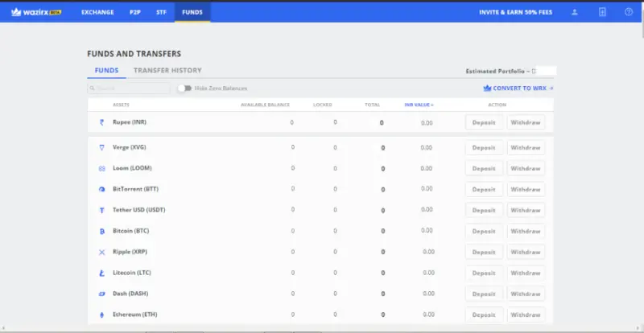Screen dimensions: 644x333
Task: Deposit Loom (LOOM)
Action: pyautogui.click(x=484, y=168)
